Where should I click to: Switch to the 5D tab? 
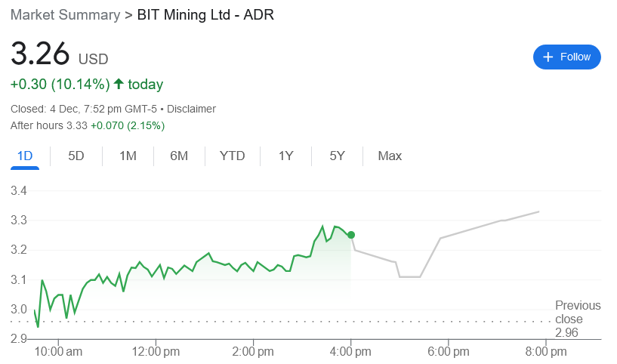(76, 156)
